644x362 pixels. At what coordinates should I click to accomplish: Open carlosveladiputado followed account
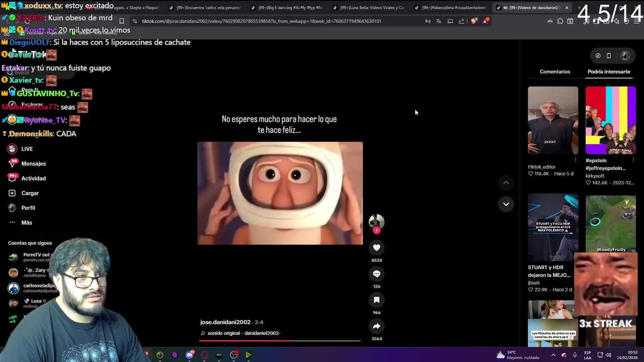tap(33, 288)
